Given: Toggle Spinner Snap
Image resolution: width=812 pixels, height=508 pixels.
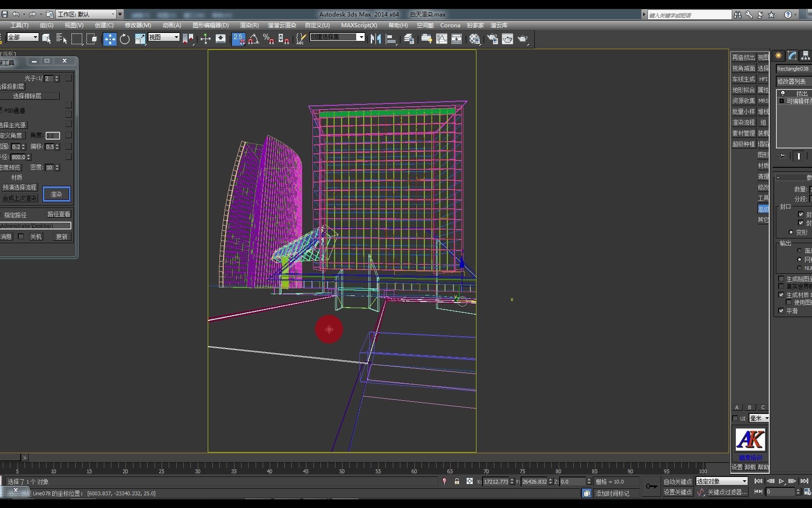Looking at the screenshot, I should pos(283,39).
